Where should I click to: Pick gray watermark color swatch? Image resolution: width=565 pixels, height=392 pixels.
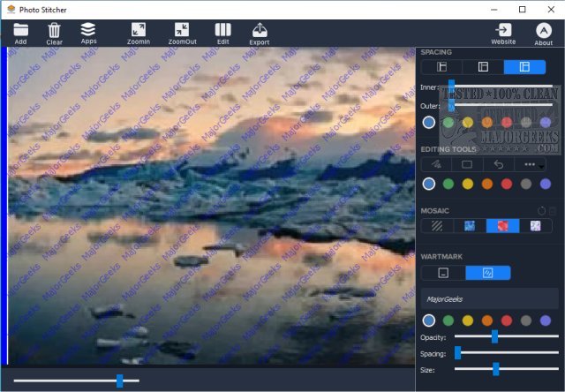[526, 320]
